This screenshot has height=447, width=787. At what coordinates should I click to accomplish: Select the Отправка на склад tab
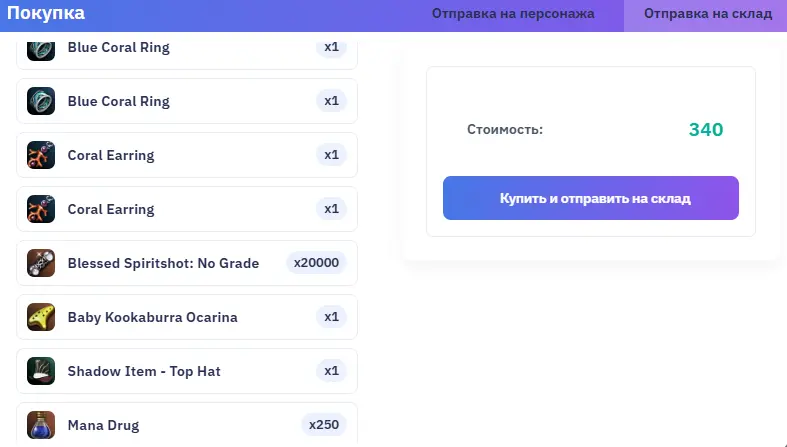(708, 14)
